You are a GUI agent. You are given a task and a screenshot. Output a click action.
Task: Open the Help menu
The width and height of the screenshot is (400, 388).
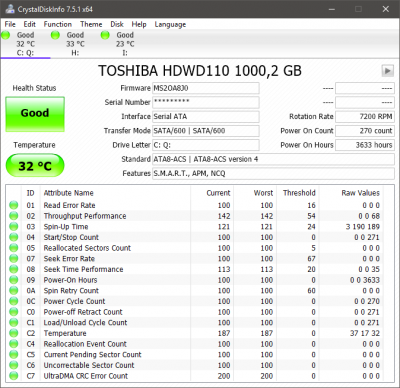(139, 24)
